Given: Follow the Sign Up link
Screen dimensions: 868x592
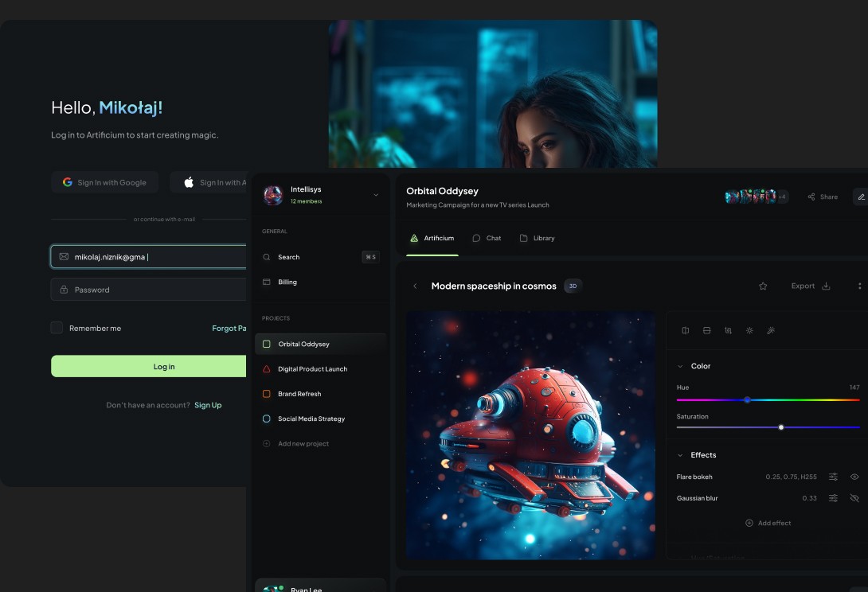Looking at the screenshot, I should point(208,405).
